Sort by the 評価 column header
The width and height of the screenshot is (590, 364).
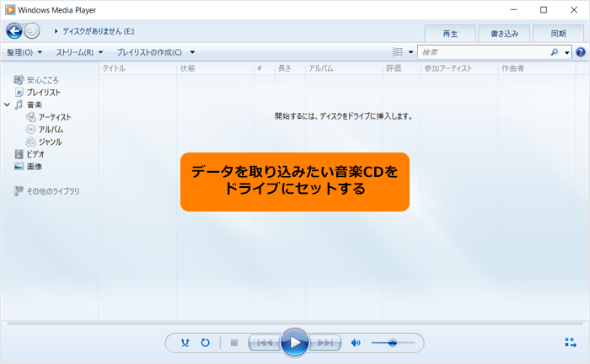[401, 68]
